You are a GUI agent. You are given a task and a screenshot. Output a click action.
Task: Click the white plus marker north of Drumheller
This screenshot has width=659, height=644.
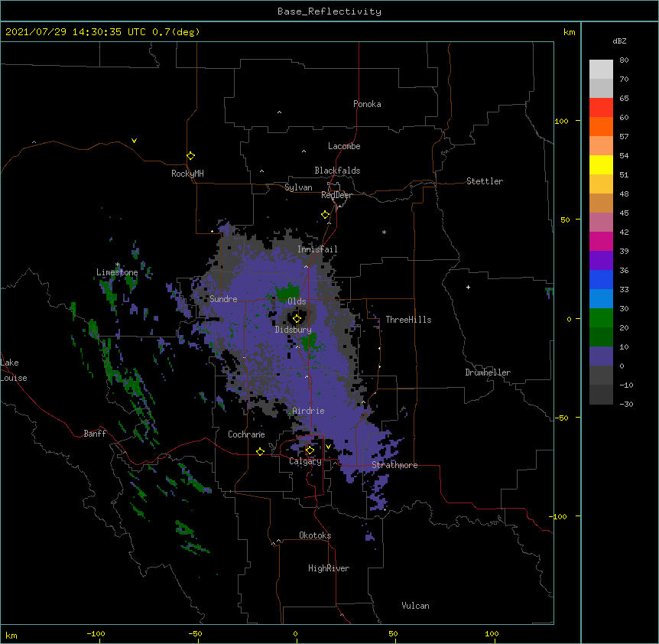point(468,287)
